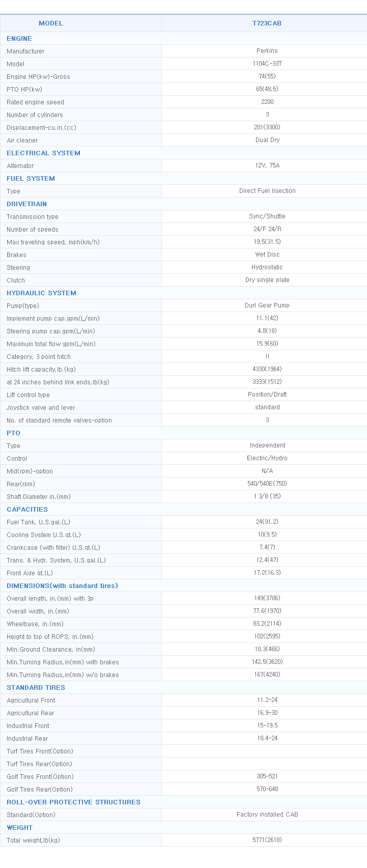Image resolution: width=367 pixels, height=868 pixels.
Task: Select the HYDRAULIC SYSTEM section heading
Action: point(41,293)
